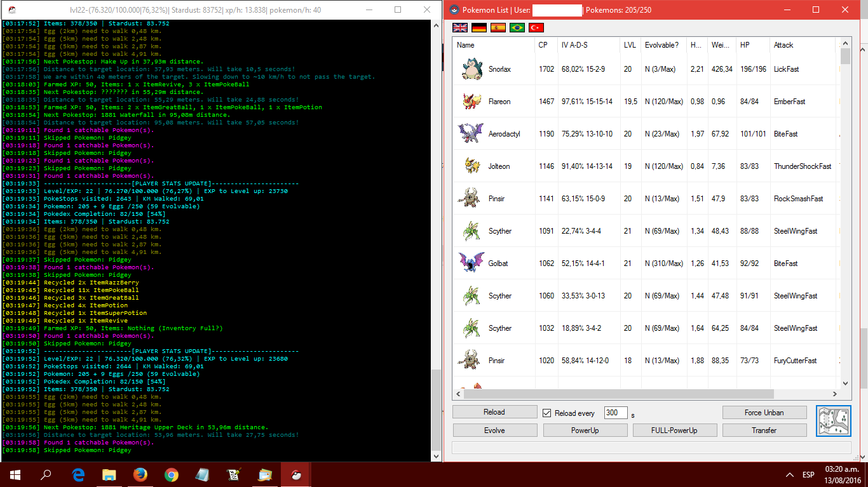Sort list by IV A-D-S column header
868x487 pixels.
click(x=588, y=45)
